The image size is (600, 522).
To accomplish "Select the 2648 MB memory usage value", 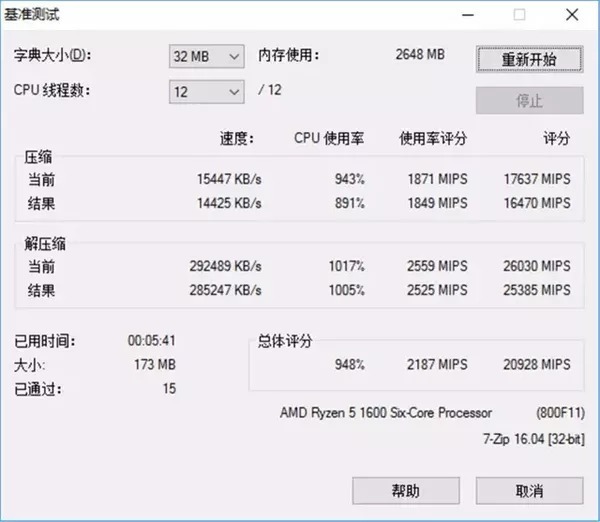I will [x=420, y=54].
